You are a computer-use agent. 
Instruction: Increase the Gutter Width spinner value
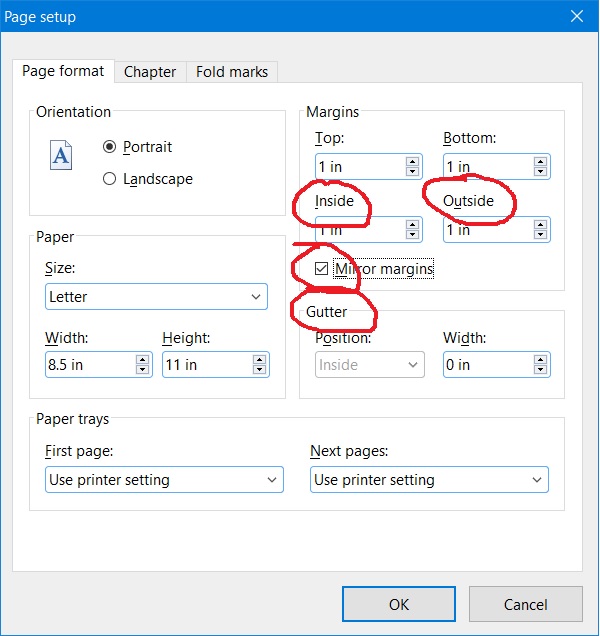pyautogui.click(x=541, y=360)
